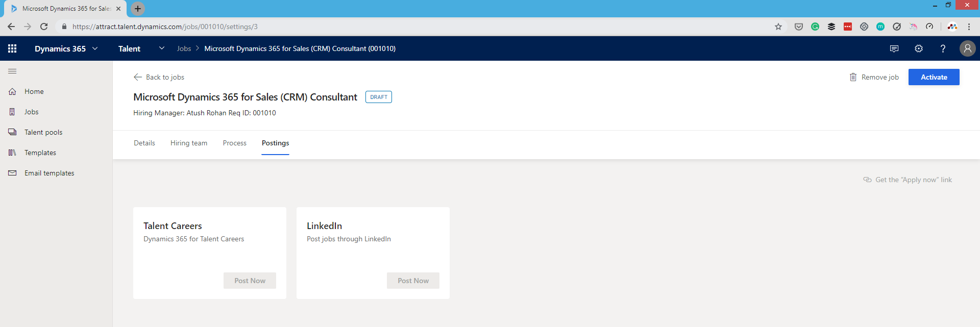980x327 pixels.
Task: Click the Hiring Manager Atush Rohan text
Action: pos(179,113)
